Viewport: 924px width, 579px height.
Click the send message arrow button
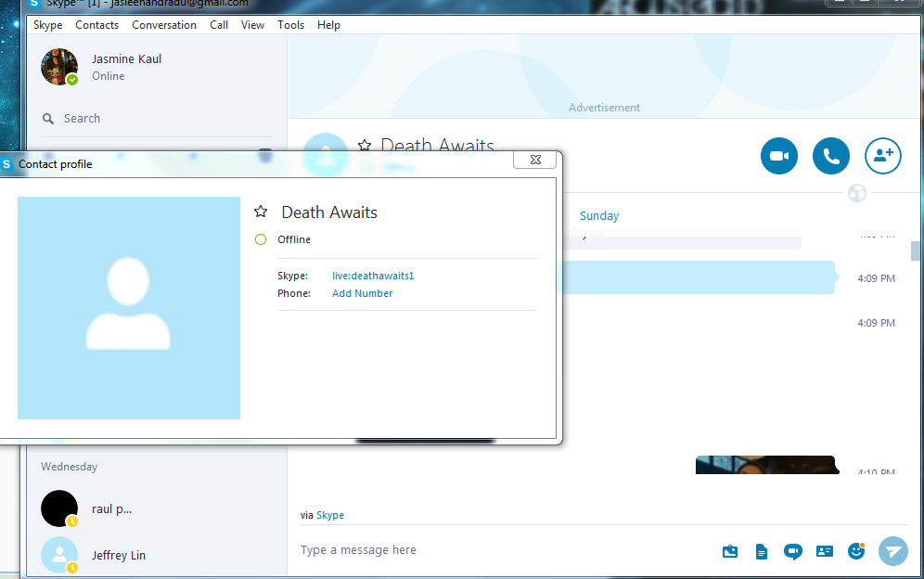point(892,551)
